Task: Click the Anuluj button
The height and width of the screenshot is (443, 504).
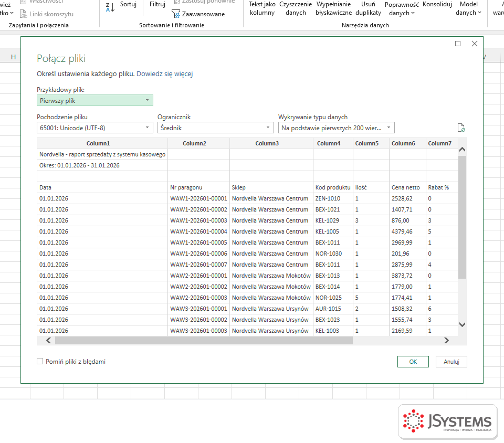Action: [x=451, y=362]
